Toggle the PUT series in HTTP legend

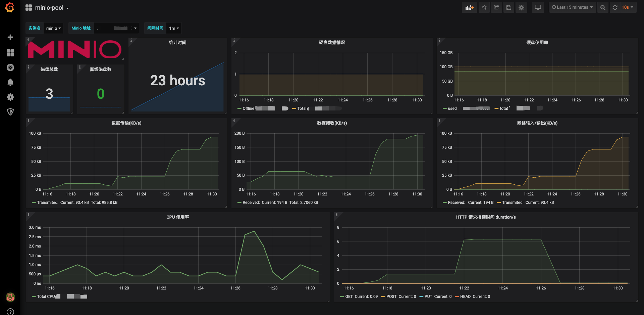428,297
